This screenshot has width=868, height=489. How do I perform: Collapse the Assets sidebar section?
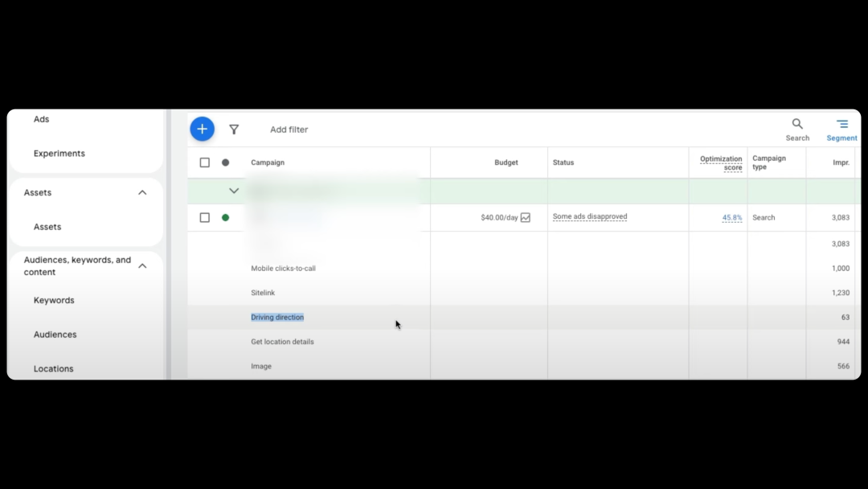click(x=142, y=193)
